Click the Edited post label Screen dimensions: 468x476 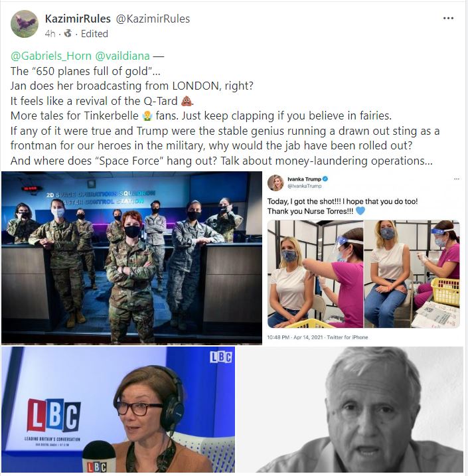coord(94,34)
